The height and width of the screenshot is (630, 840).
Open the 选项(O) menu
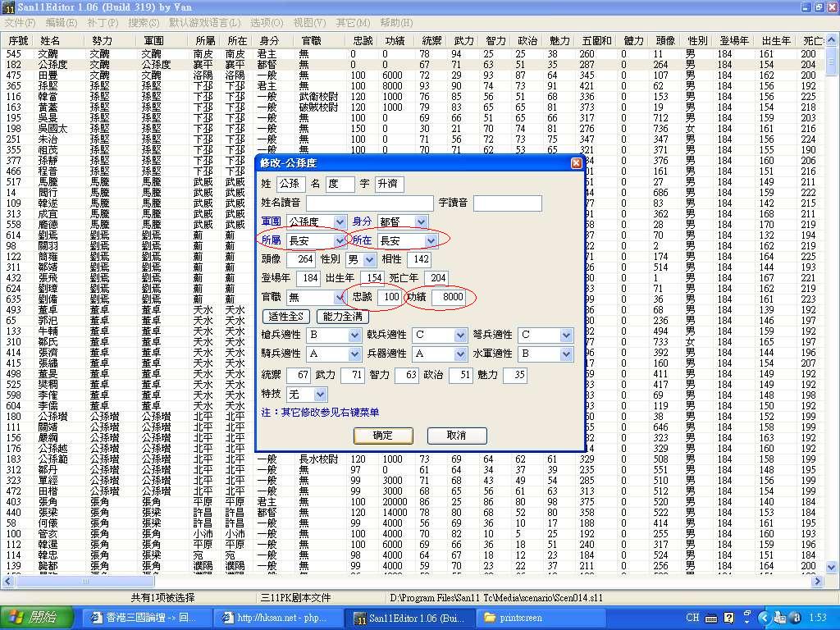(267, 23)
